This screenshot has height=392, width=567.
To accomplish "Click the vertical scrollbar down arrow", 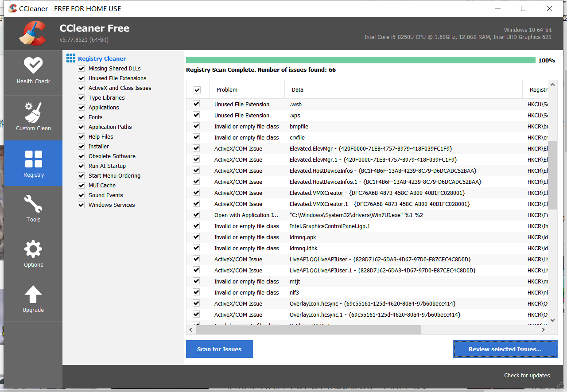I will coord(552,320).
